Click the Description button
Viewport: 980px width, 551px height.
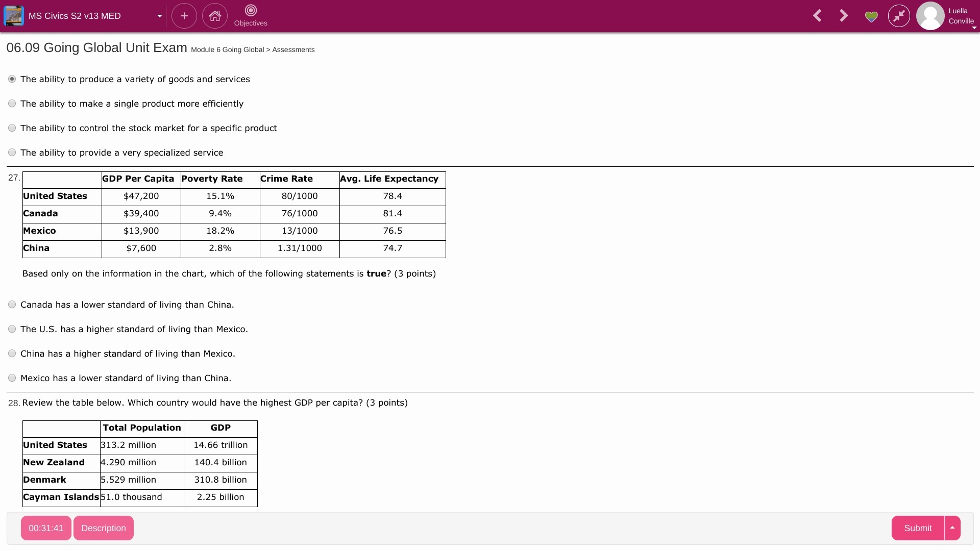pyautogui.click(x=104, y=528)
